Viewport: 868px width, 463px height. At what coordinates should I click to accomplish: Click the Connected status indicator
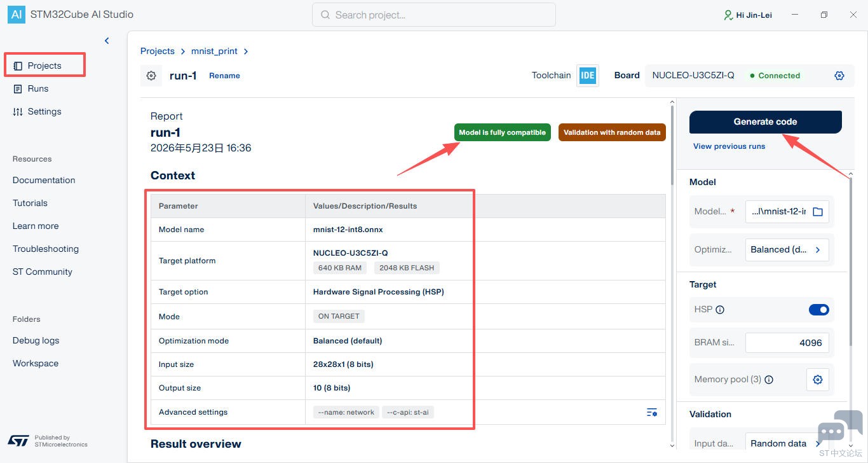[775, 76]
